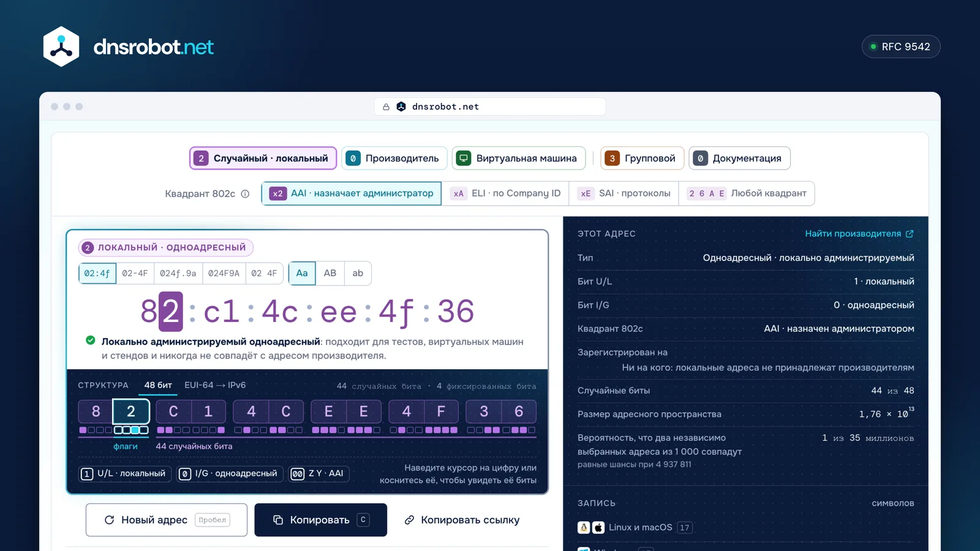
Task: Choose the 024f.9a dotted format
Action: [x=178, y=273]
